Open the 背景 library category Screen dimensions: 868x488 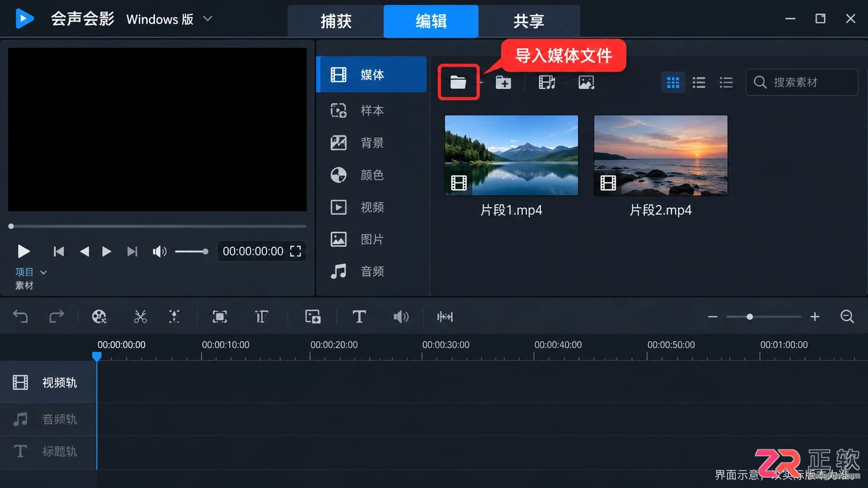coord(372,143)
